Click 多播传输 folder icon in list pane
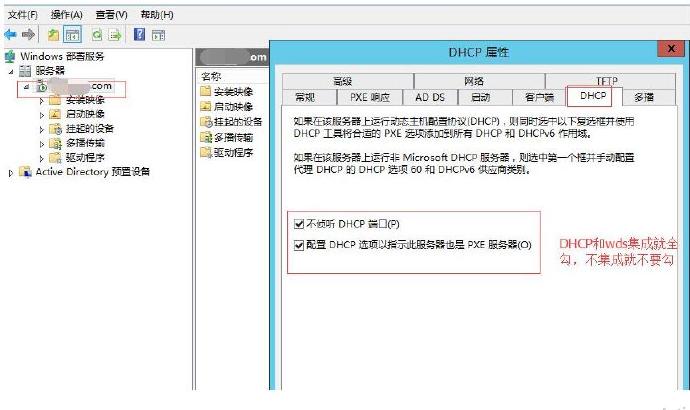 click(x=206, y=137)
